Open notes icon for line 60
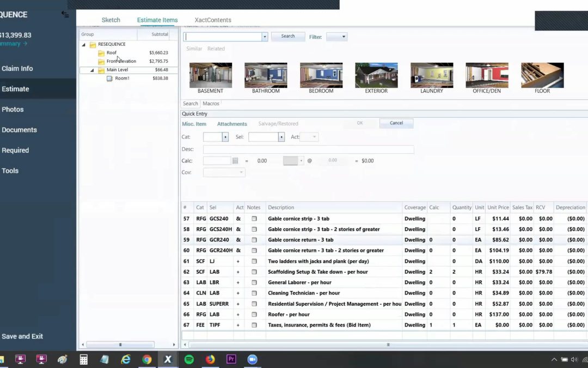588x368 pixels. pos(254,250)
